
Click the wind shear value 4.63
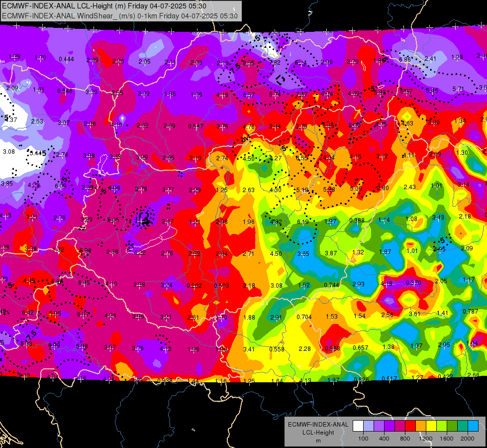pyautogui.click(x=407, y=123)
